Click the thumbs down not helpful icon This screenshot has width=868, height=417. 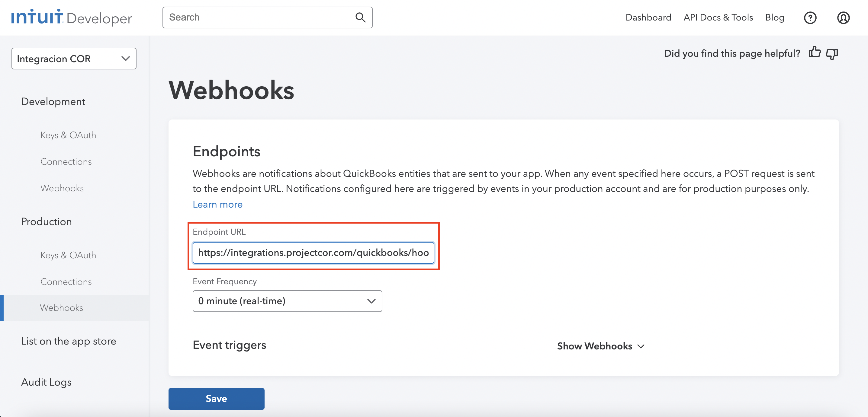[x=832, y=54]
